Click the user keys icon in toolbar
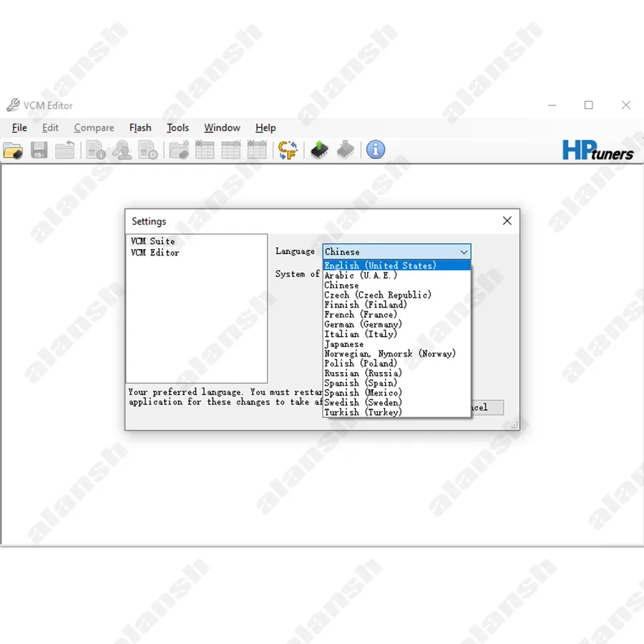The height and width of the screenshot is (644, 644). coord(122,150)
